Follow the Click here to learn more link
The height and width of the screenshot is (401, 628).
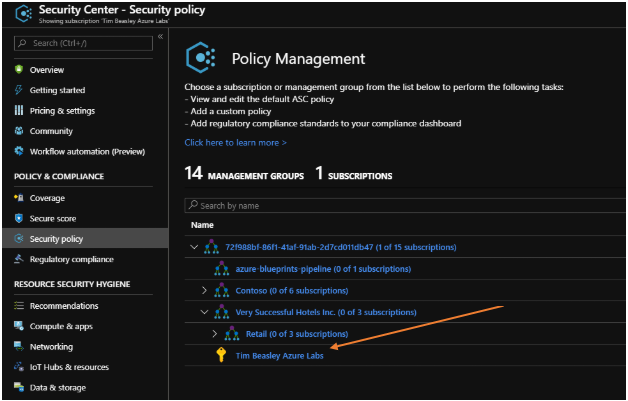click(x=236, y=142)
